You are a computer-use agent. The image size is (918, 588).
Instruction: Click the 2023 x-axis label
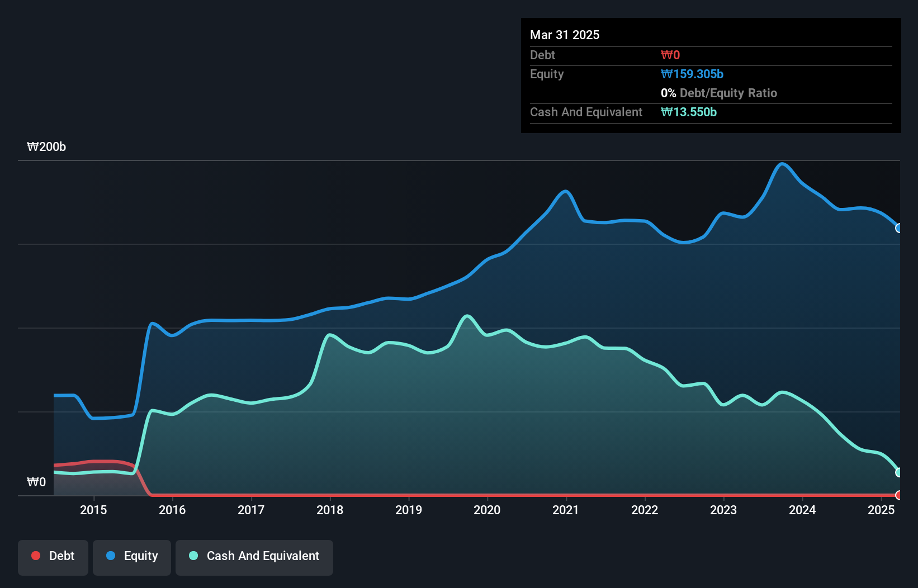click(x=723, y=510)
